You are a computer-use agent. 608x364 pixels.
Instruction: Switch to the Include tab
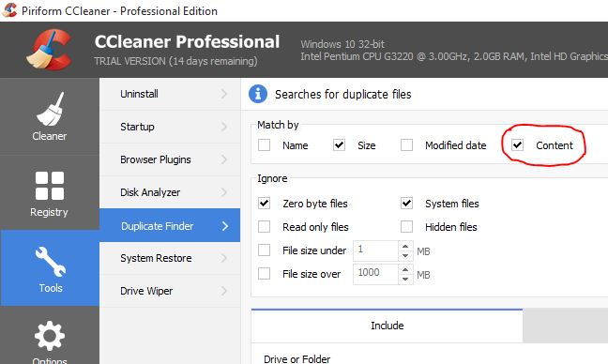click(387, 326)
